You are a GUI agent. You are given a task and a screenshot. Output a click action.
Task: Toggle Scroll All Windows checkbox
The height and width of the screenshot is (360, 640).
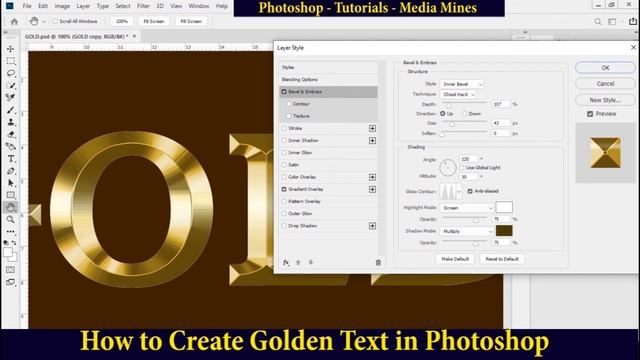pos(56,21)
